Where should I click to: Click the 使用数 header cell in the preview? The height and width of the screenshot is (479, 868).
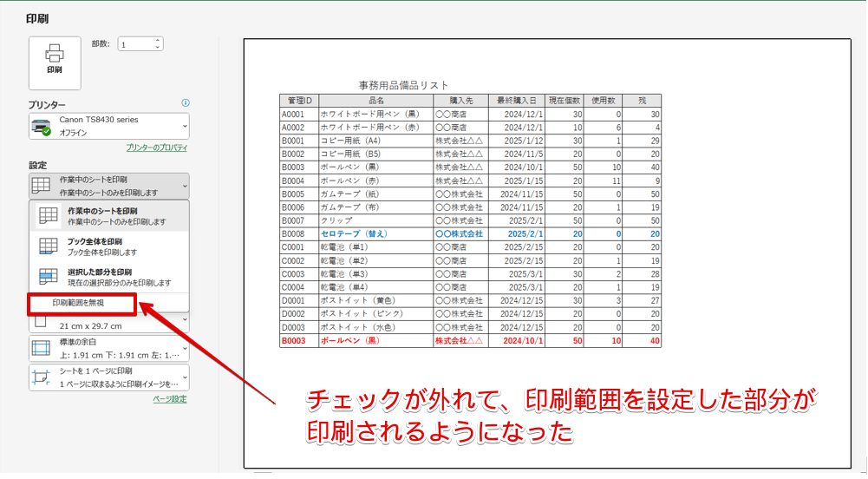pos(604,101)
